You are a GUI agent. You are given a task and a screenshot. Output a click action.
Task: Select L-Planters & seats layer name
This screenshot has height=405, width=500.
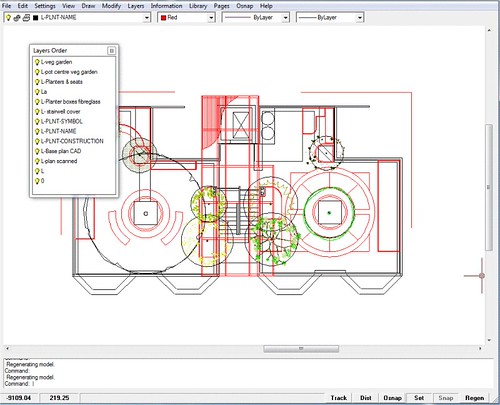62,82
